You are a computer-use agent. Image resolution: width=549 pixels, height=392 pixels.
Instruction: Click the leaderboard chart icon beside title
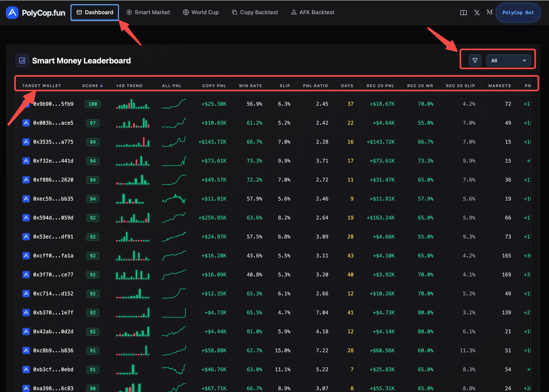[x=22, y=60]
